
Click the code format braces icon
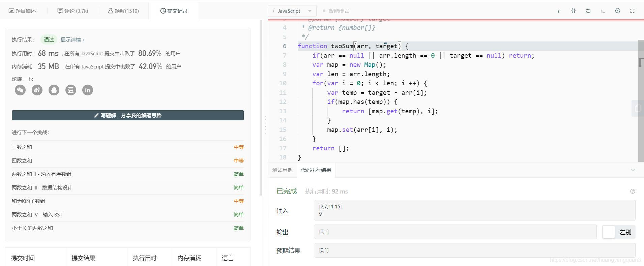[x=573, y=11]
